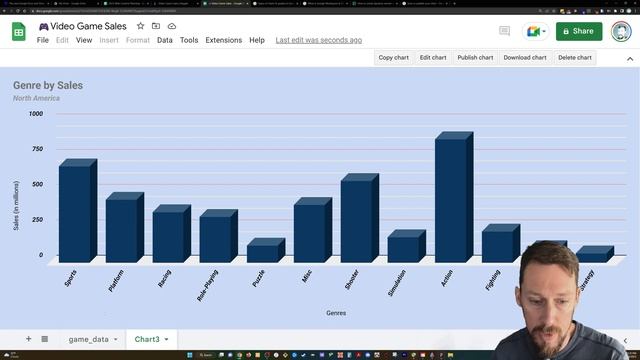Select the Shooter bar in chart
Viewport: 640px width, 360px height.
360,218
